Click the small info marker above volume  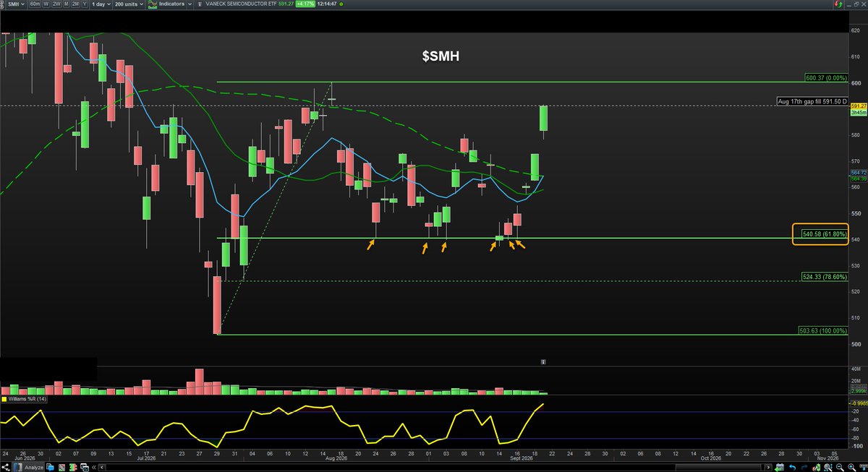coord(542,361)
